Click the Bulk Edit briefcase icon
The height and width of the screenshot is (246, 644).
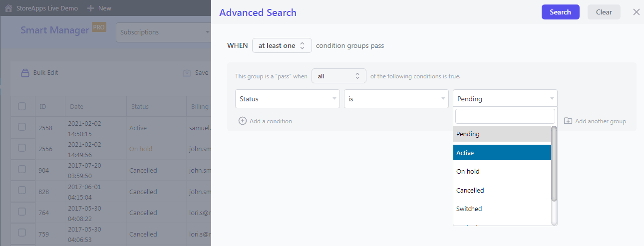click(25, 73)
